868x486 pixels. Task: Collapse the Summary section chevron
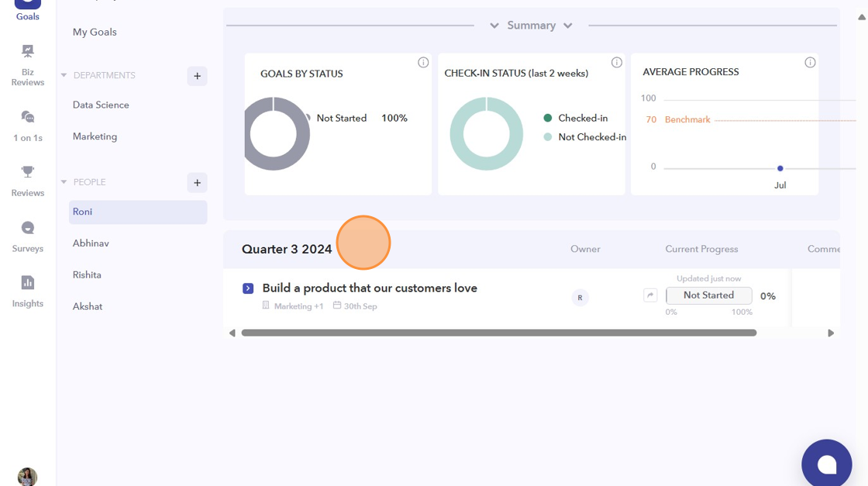pyautogui.click(x=494, y=26)
